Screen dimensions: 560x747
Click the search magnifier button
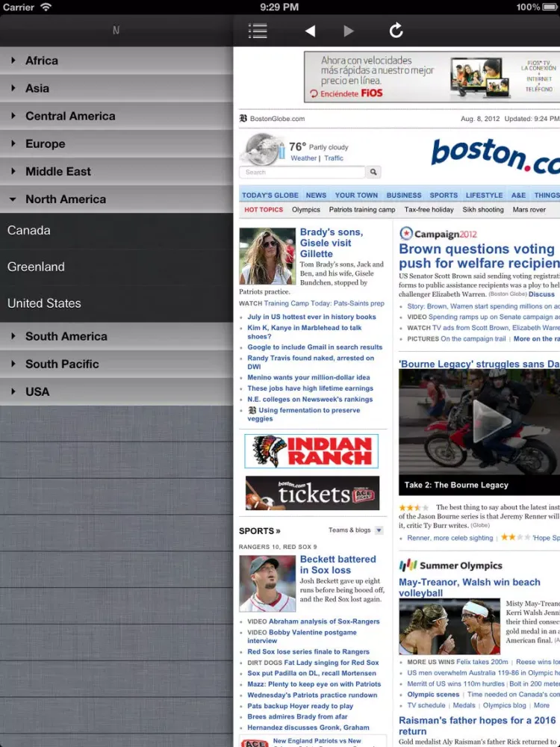[x=374, y=172]
